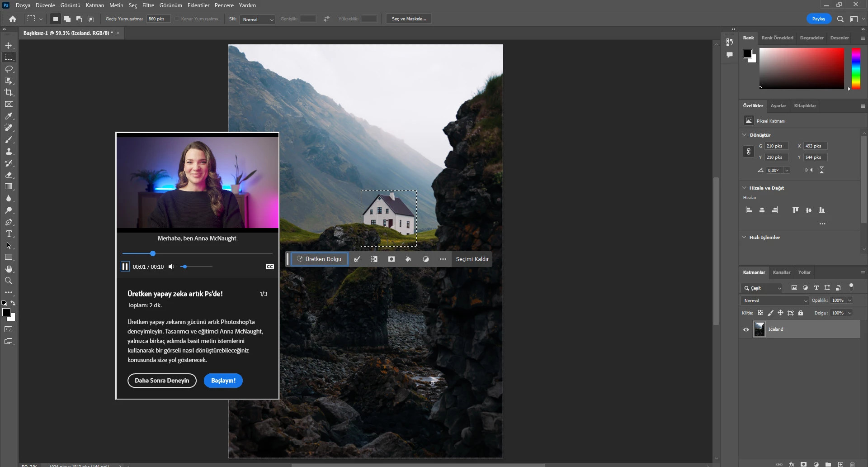The width and height of the screenshot is (868, 467).
Task: Select the Crop tool
Action: [9, 92]
